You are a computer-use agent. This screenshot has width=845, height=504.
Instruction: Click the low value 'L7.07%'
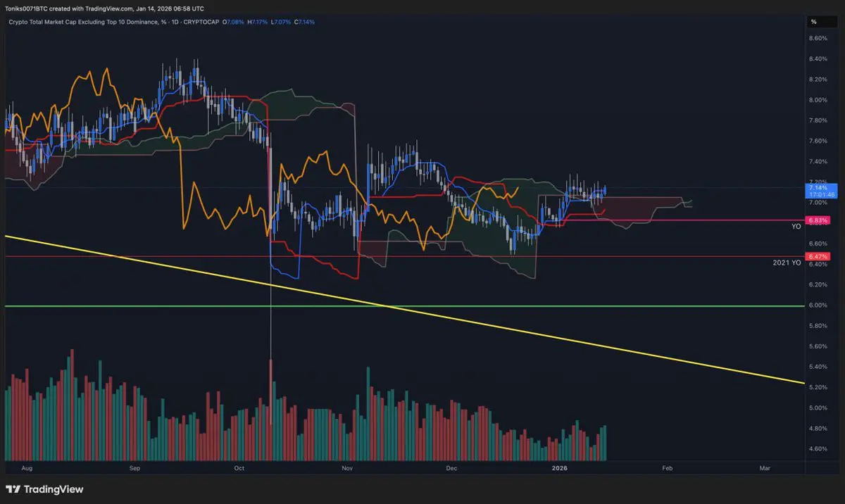(x=282, y=22)
